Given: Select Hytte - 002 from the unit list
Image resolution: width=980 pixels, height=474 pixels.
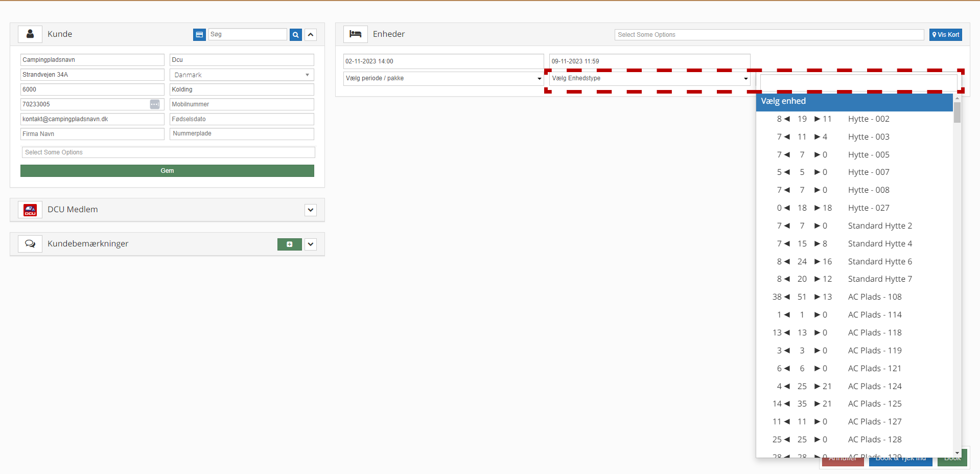Looking at the screenshot, I should pos(868,119).
